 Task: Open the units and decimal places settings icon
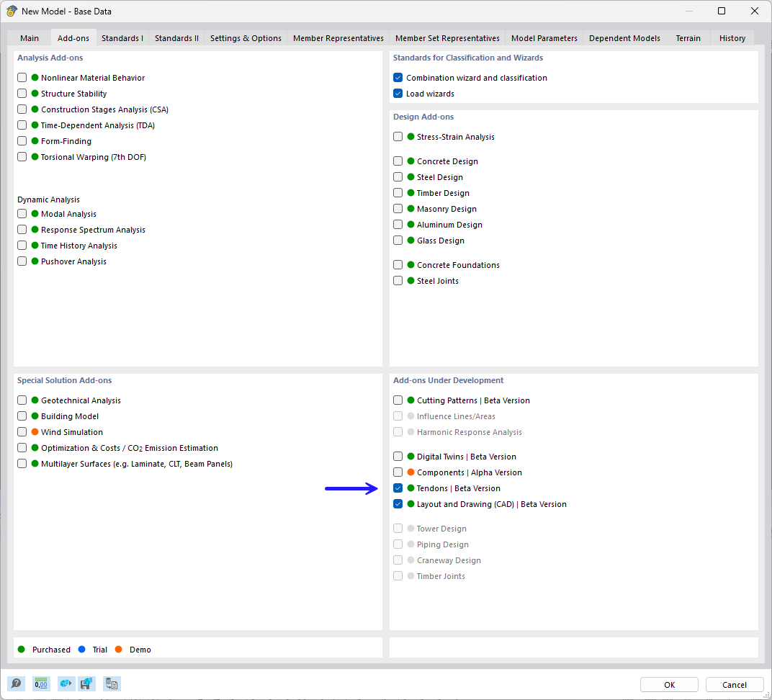[41, 683]
